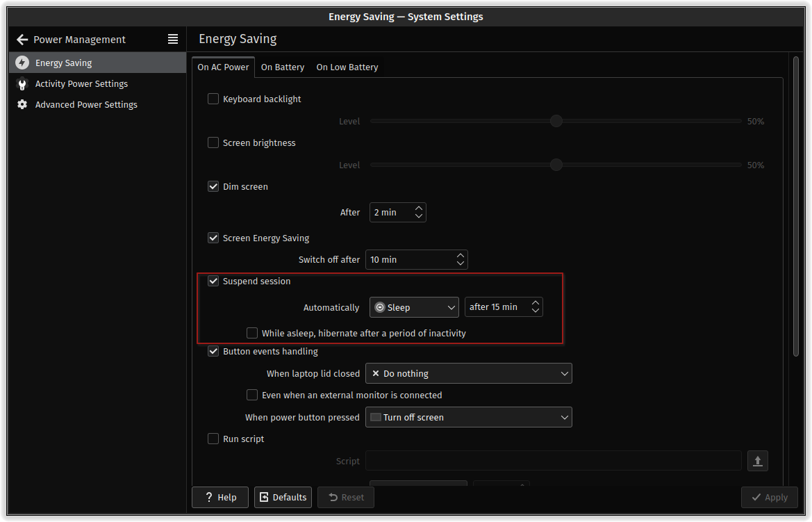Enable the Run script checkbox

[213, 439]
